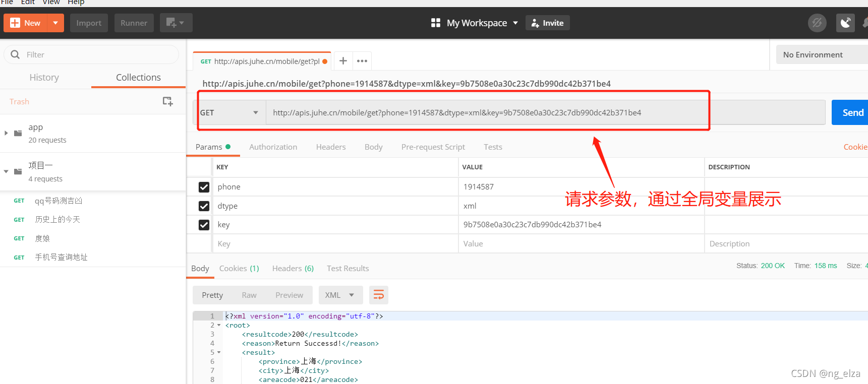Open the GET method dropdown

coord(229,112)
